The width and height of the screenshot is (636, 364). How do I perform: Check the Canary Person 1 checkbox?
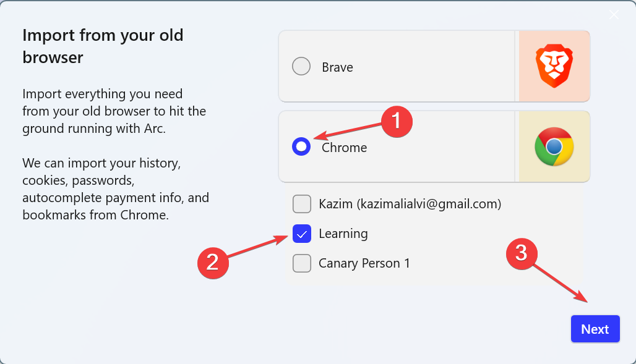[x=302, y=263]
